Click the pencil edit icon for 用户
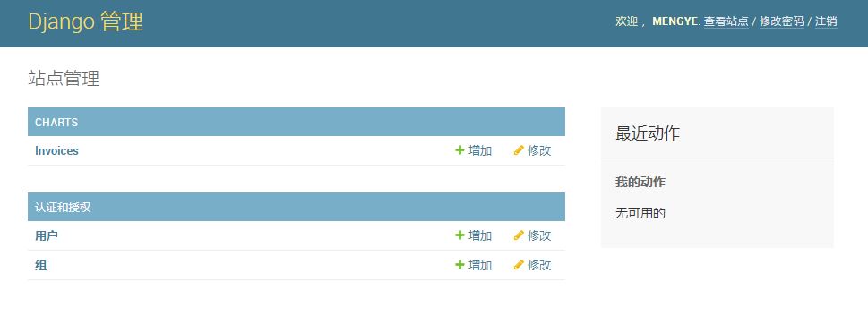Viewport: 868px width, 333px height. (x=519, y=235)
